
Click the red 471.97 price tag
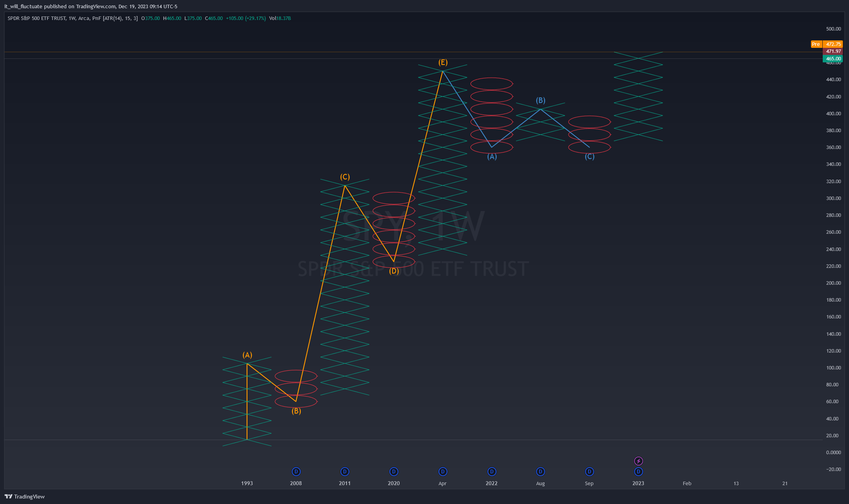(x=833, y=51)
